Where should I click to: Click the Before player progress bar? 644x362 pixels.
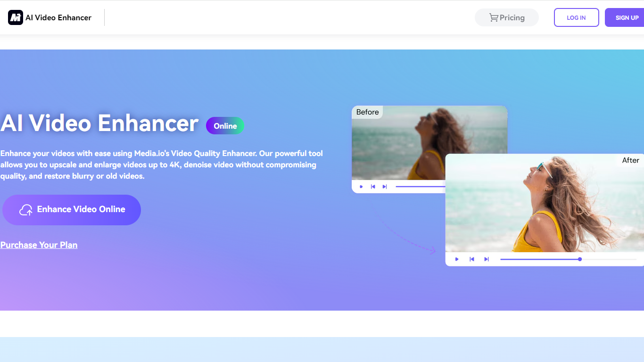click(420, 187)
